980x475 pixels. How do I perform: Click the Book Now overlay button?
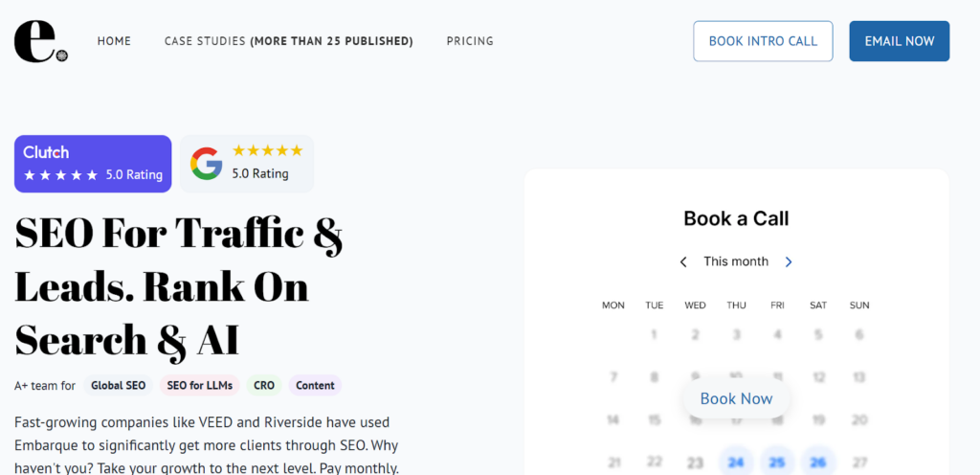coord(736,398)
